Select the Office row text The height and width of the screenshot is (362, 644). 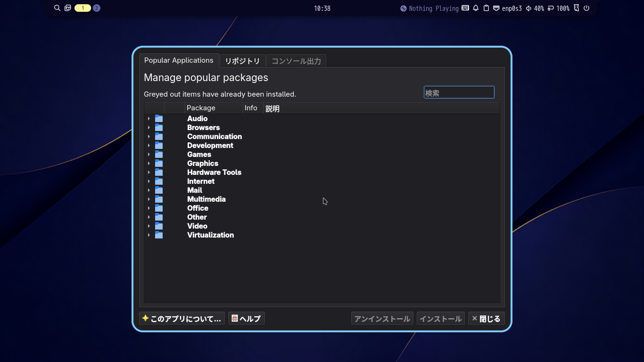pyautogui.click(x=198, y=208)
